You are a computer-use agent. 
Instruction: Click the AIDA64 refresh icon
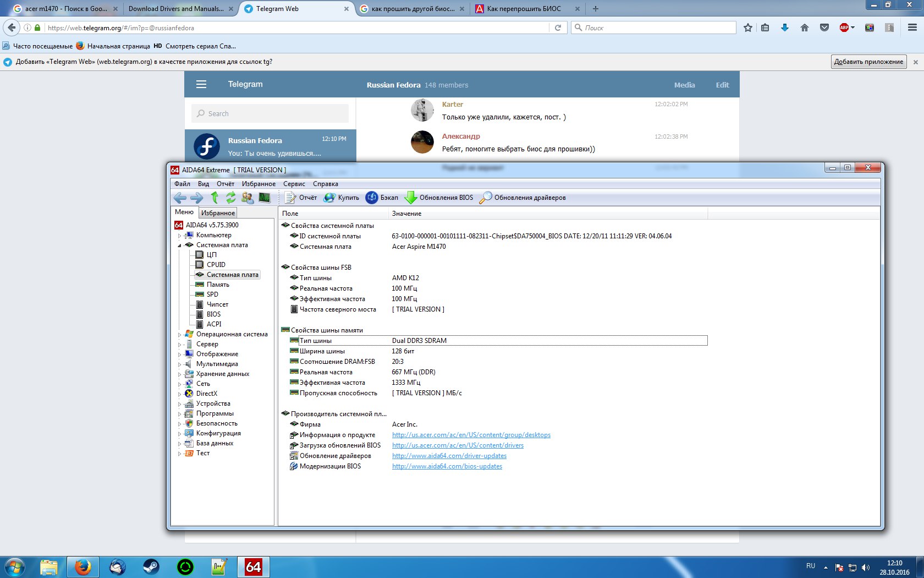click(231, 198)
